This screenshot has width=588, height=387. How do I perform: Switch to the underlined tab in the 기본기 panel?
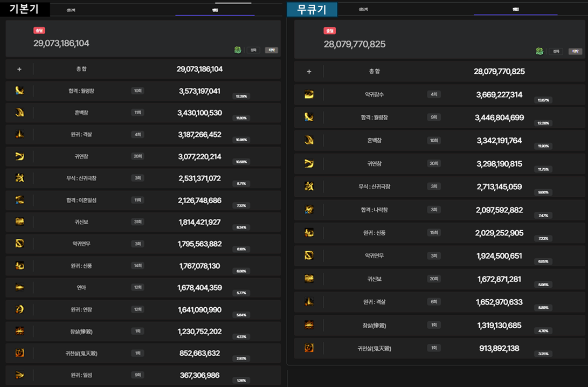215,10
